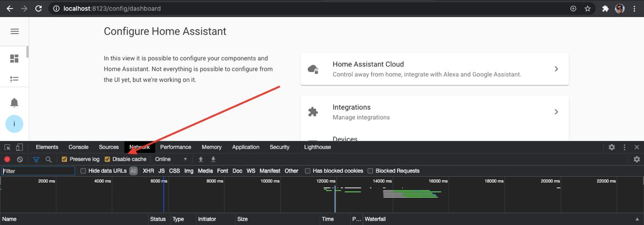View site information icon in address bar
The image size is (644, 225).
(56, 9)
